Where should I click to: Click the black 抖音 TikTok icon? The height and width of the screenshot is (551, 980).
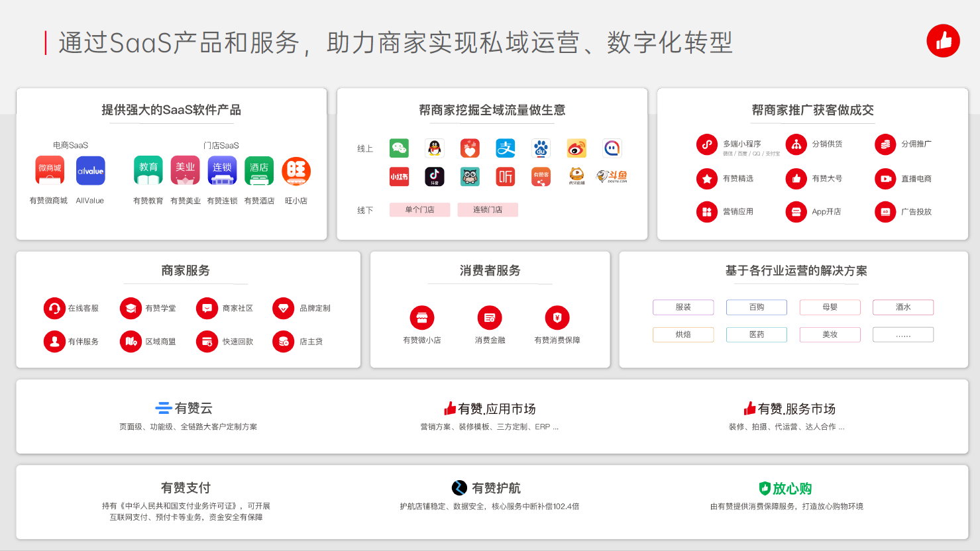435,177
